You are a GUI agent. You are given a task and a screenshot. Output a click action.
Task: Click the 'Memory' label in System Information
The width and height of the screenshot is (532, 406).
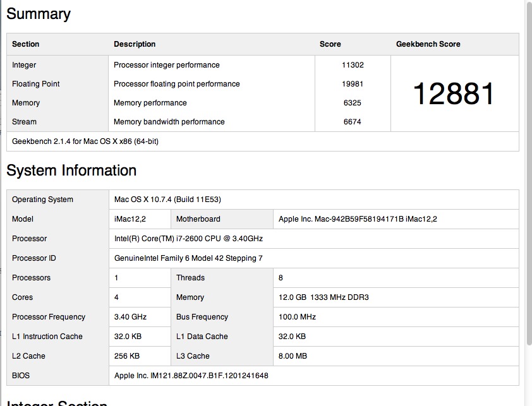coord(190,297)
